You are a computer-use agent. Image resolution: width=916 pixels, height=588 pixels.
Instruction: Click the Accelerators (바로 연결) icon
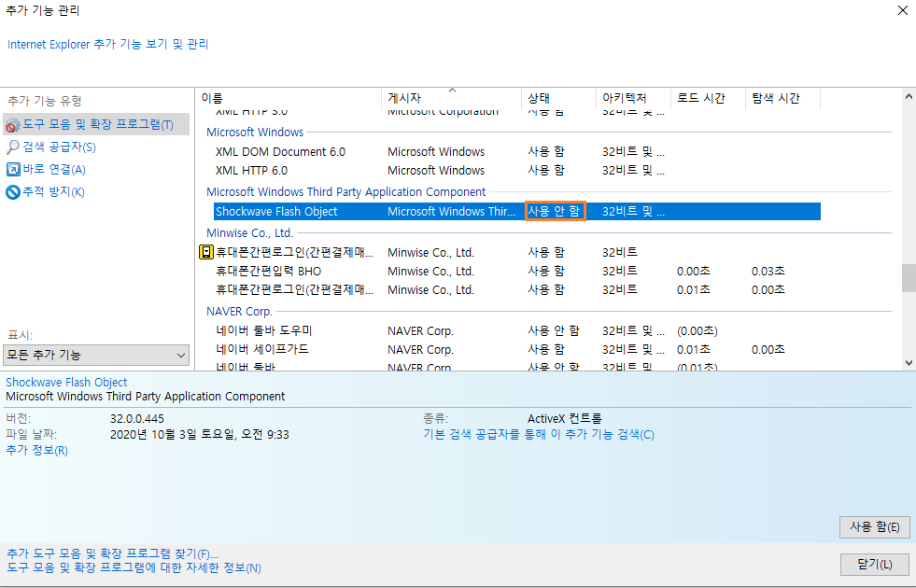[x=13, y=169]
